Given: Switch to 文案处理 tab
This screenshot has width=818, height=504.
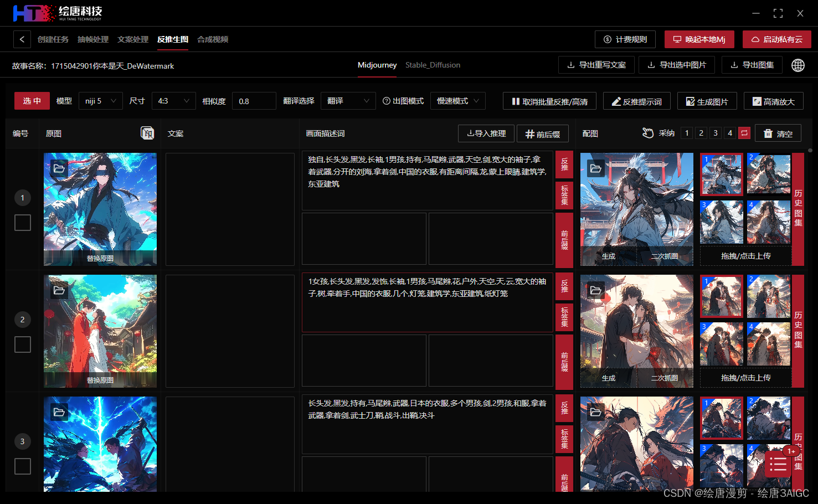Looking at the screenshot, I should point(133,39).
